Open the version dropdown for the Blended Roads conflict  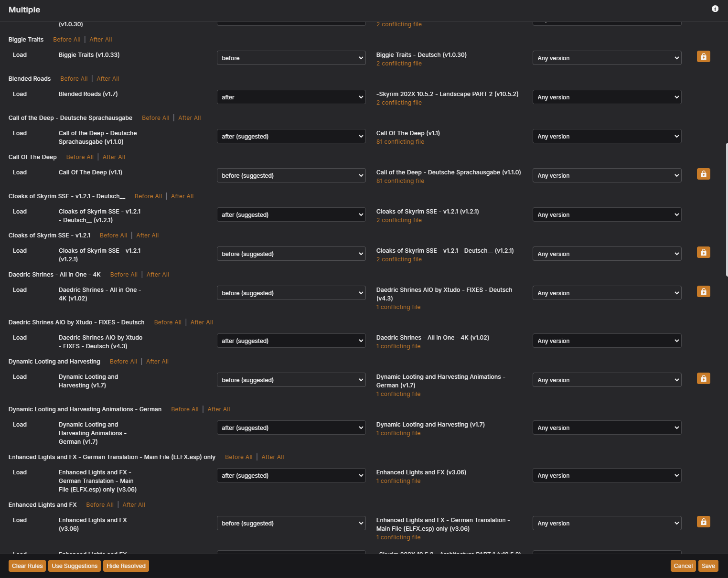(x=607, y=97)
